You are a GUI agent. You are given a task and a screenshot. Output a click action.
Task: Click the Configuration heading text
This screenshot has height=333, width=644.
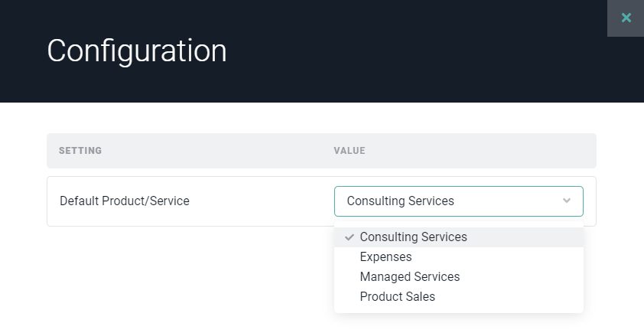[x=137, y=51]
